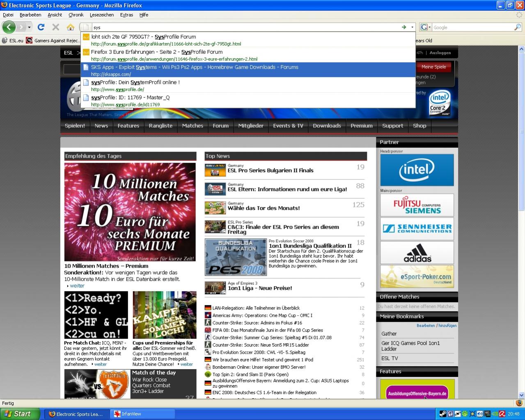525x420 pixels.
Task: Open 'Wähle das Tor des Monats!' news
Action: [x=264, y=208]
